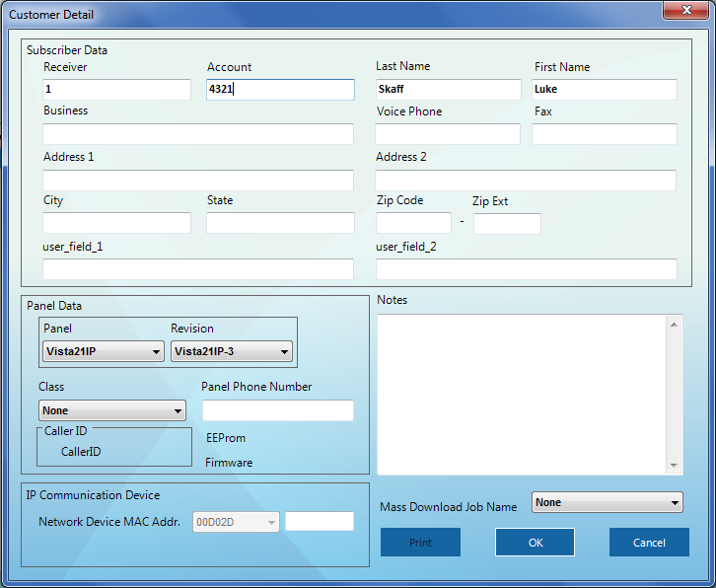Focus the Voice Phone field
716x588 pixels.
coord(448,134)
